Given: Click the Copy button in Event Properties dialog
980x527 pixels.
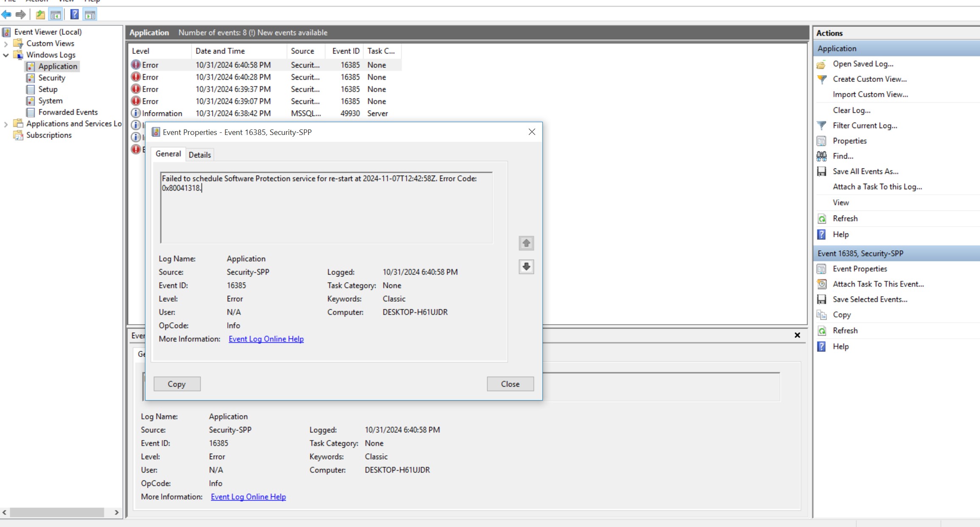Looking at the screenshot, I should (x=177, y=384).
